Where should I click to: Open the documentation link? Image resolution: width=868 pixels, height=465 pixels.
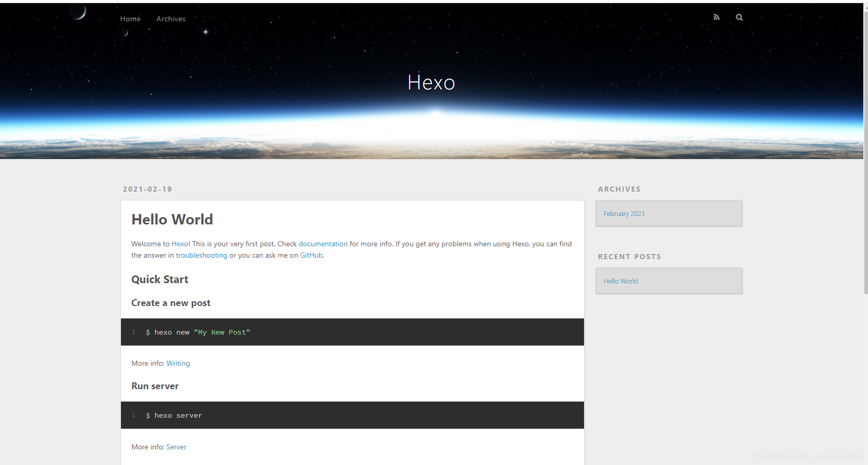(323, 244)
